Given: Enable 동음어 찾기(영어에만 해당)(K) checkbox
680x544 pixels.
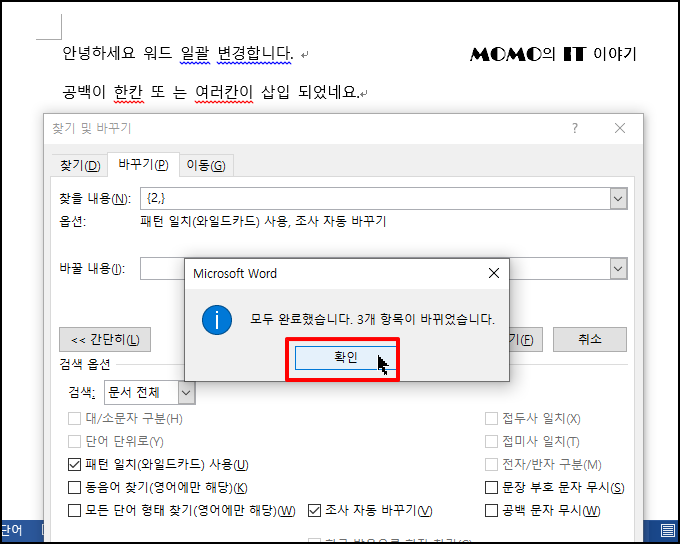Looking at the screenshot, I should pos(74,488).
